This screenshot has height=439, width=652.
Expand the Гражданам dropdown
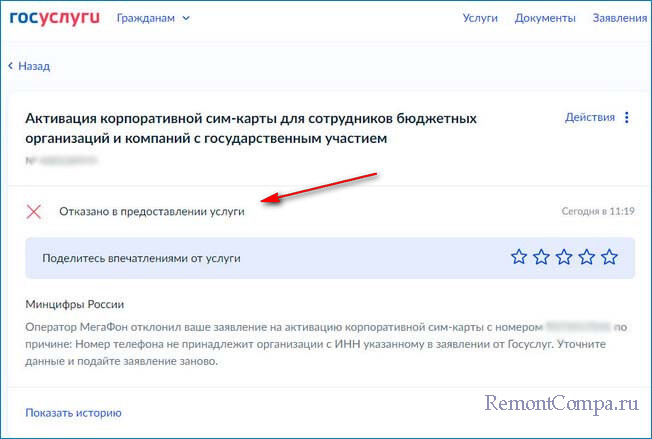point(153,18)
